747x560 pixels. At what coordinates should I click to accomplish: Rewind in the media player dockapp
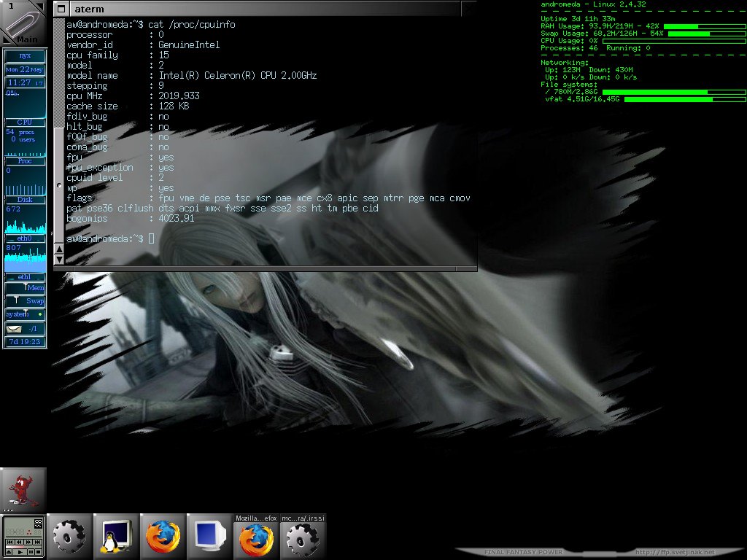pos(19,542)
